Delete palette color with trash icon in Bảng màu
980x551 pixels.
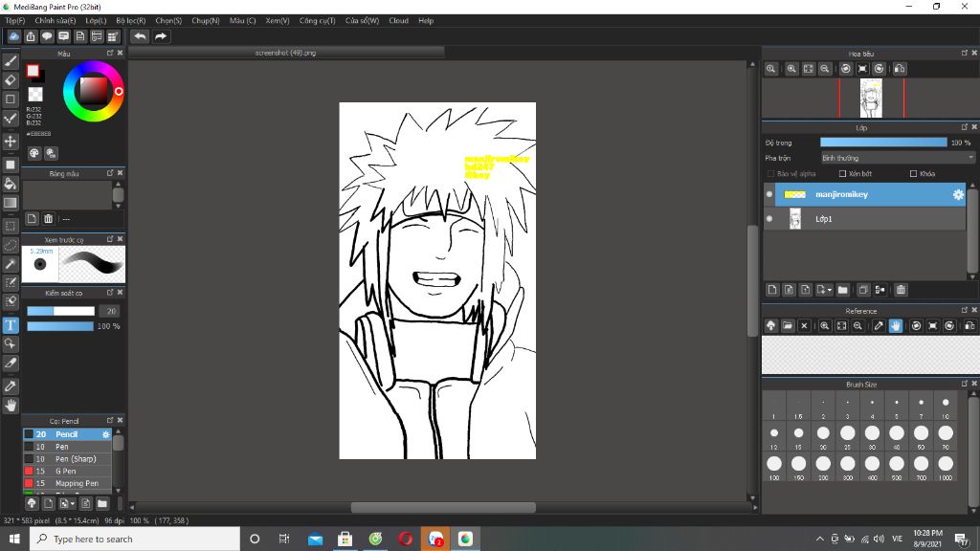click(x=48, y=219)
